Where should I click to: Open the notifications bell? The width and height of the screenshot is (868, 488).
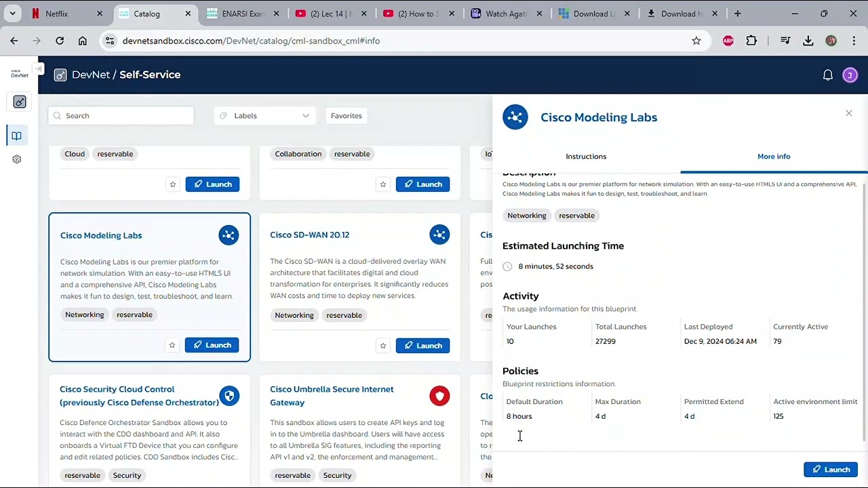point(827,75)
